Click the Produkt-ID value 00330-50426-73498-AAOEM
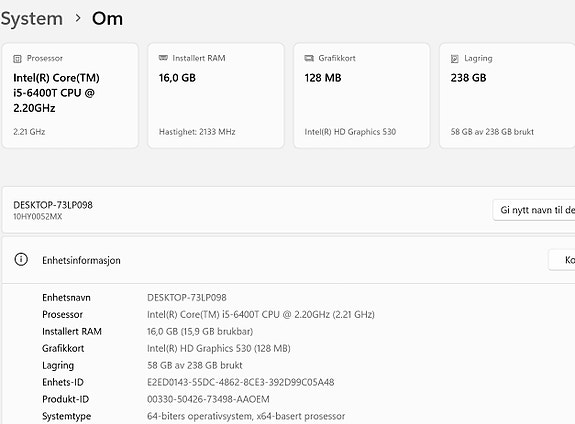Viewport: 575px width, 424px height. [x=208, y=399]
